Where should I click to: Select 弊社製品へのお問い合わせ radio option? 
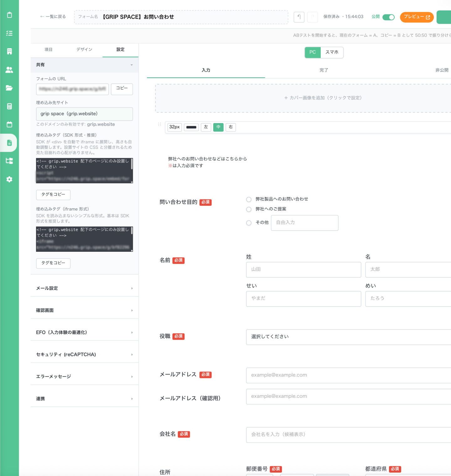tap(249, 199)
